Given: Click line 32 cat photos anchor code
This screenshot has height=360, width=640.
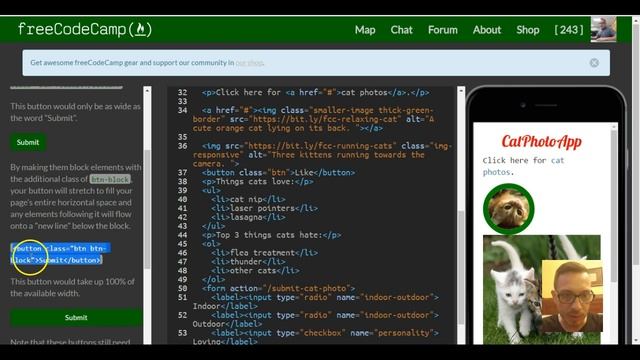Looking at the screenshot, I should pyautogui.click(x=315, y=93).
